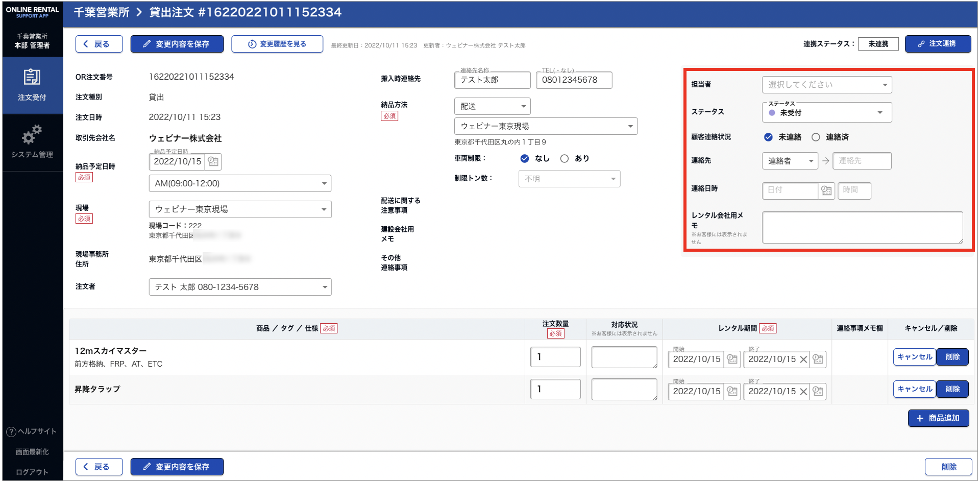Image resolution: width=980 pixels, height=482 pixels.
Task: Click calendar icon beside 連絡日時 date field
Action: pos(826,190)
